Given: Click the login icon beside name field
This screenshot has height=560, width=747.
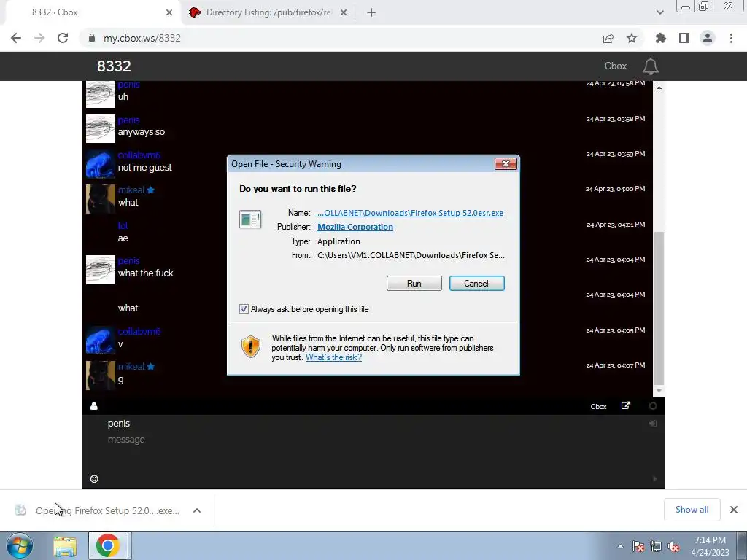Looking at the screenshot, I should (653, 424).
